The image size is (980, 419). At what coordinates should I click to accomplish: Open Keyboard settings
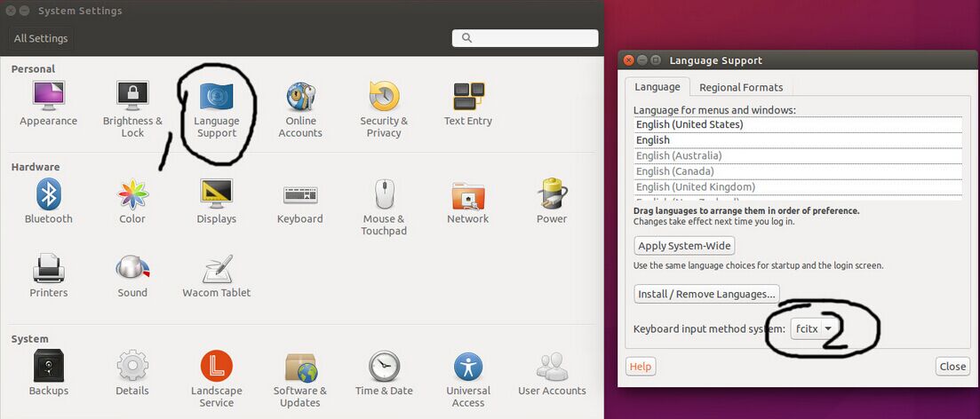pyautogui.click(x=300, y=202)
